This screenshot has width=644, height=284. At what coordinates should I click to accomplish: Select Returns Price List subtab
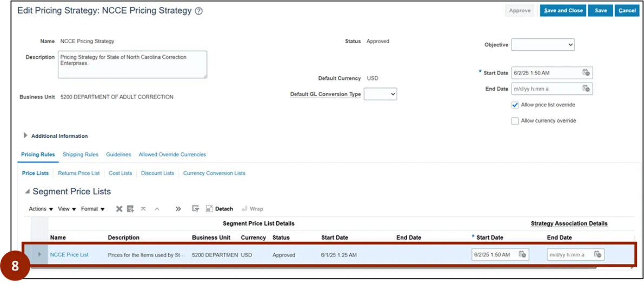(x=79, y=173)
